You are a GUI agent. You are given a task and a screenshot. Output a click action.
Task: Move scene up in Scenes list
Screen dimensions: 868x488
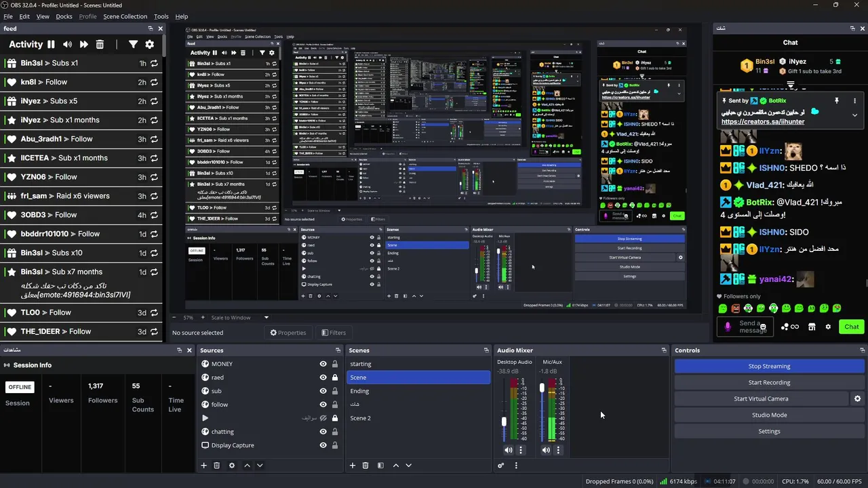(395, 466)
